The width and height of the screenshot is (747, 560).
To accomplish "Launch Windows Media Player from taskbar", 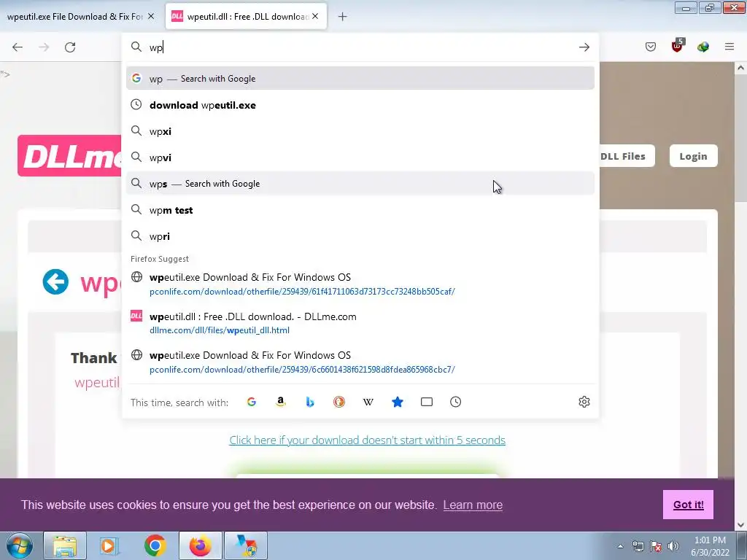I will [x=109, y=545].
